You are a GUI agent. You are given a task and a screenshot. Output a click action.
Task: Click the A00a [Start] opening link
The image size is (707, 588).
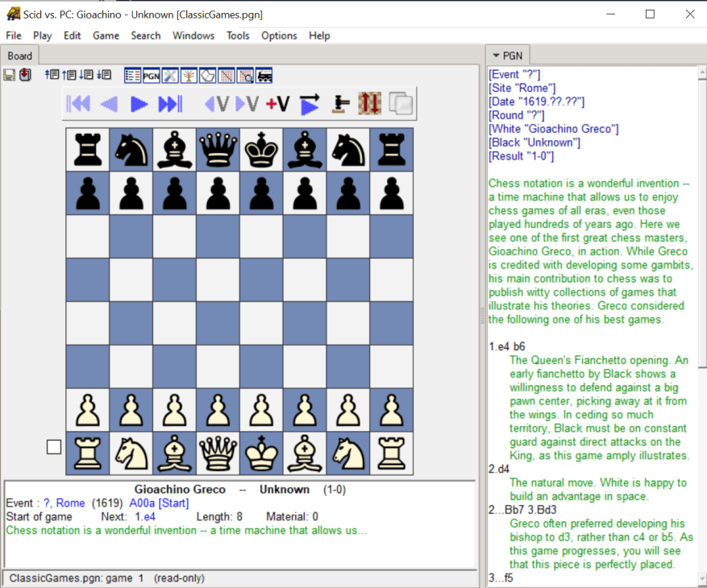164,503
